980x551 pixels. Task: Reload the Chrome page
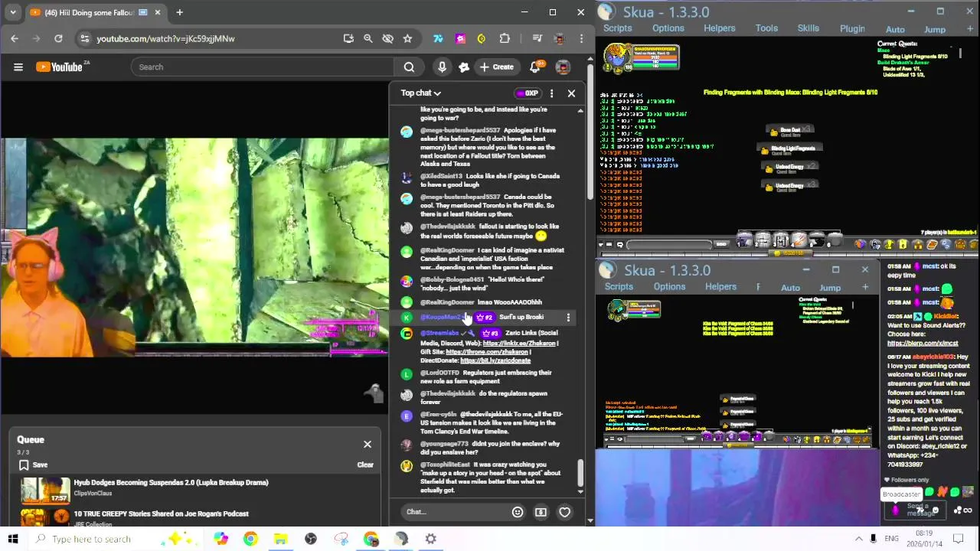58,38
